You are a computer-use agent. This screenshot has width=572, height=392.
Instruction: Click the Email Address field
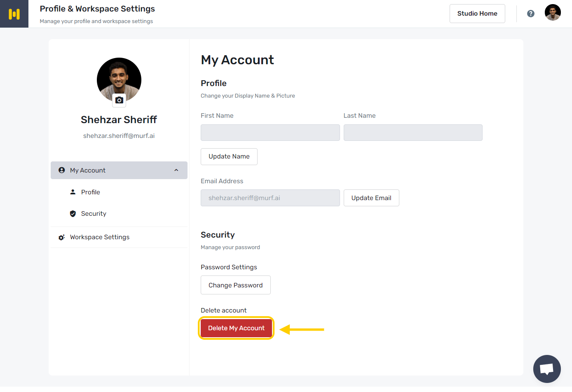point(270,198)
